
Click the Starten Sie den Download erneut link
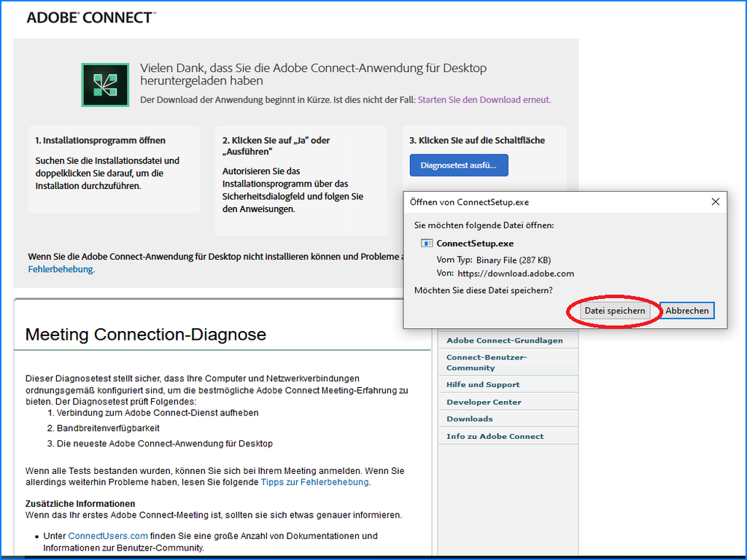tap(484, 100)
